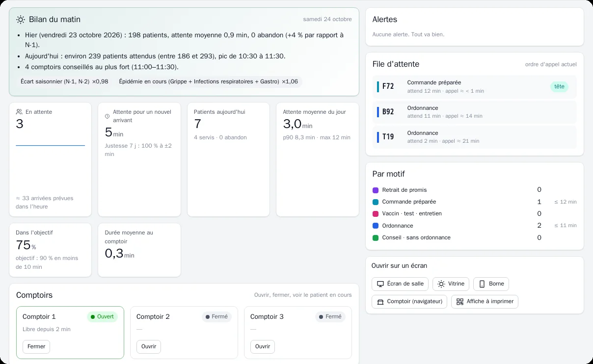Click the counter icon in Comptoir (navigateur)
This screenshot has width=593, height=364.
coord(380,302)
